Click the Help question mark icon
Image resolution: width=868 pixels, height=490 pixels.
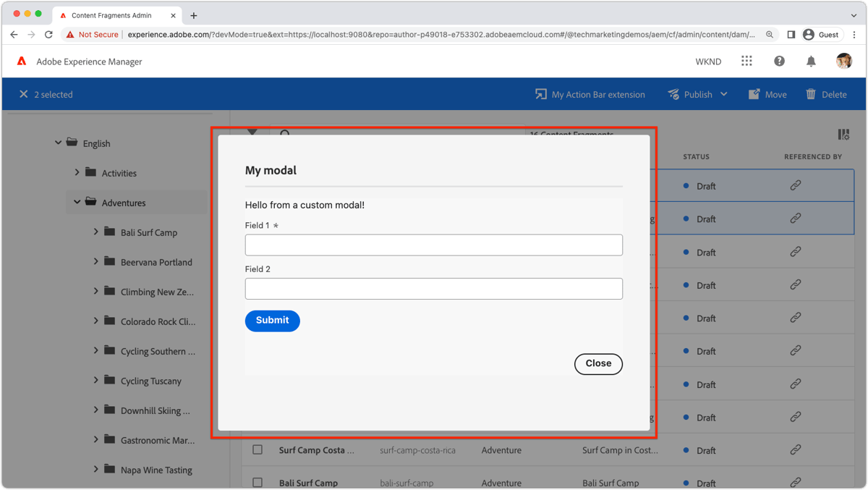click(x=779, y=62)
